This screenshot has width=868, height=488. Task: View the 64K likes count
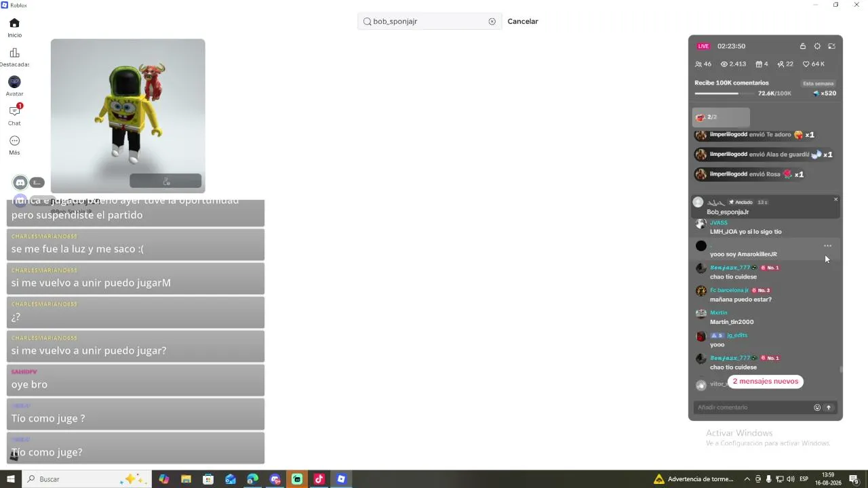(814, 64)
